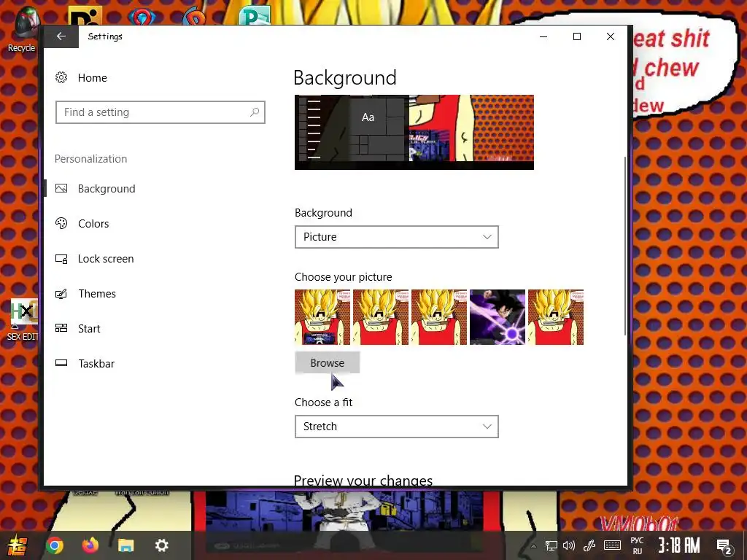Switch input language РУС RU indicator

[x=637, y=545]
